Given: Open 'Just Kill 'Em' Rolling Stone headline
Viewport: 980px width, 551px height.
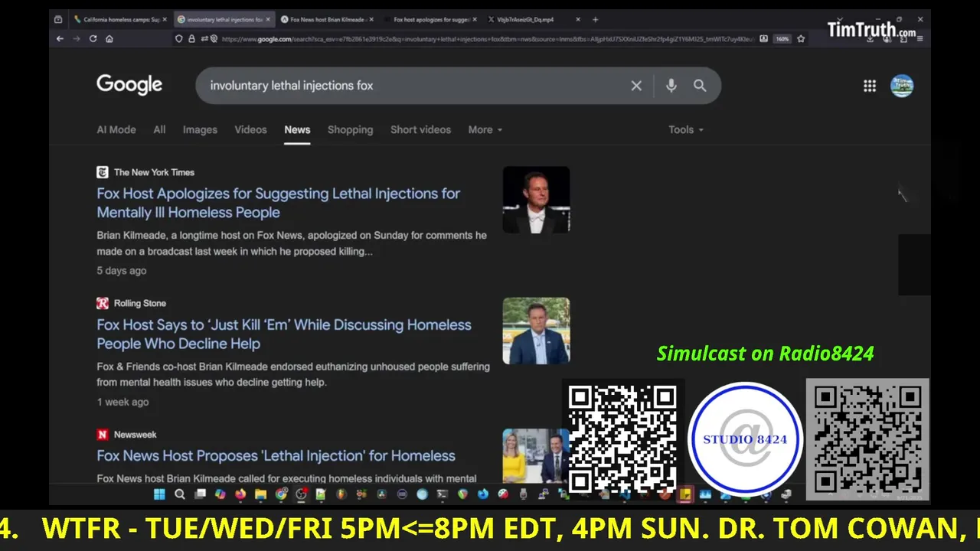Looking at the screenshot, I should coord(284,334).
